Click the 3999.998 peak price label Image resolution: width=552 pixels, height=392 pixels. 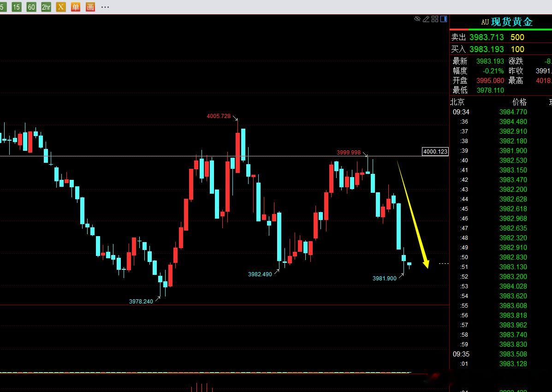click(x=349, y=153)
